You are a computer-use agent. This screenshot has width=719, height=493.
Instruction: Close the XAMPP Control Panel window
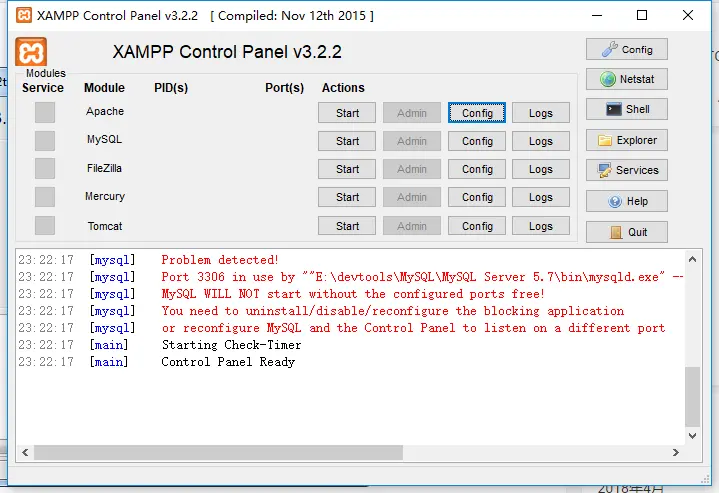688,15
